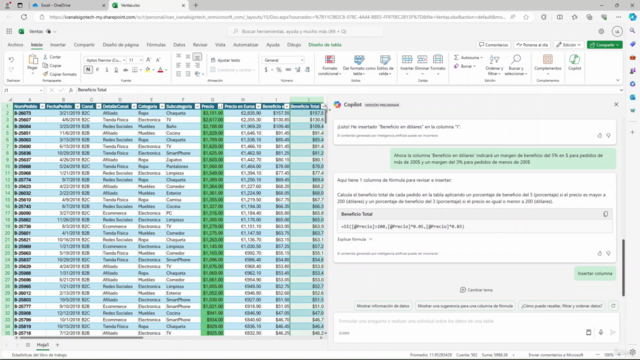Open borders dropdown arrow
The height and width of the screenshot is (360, 640).
tap(141, 70)
